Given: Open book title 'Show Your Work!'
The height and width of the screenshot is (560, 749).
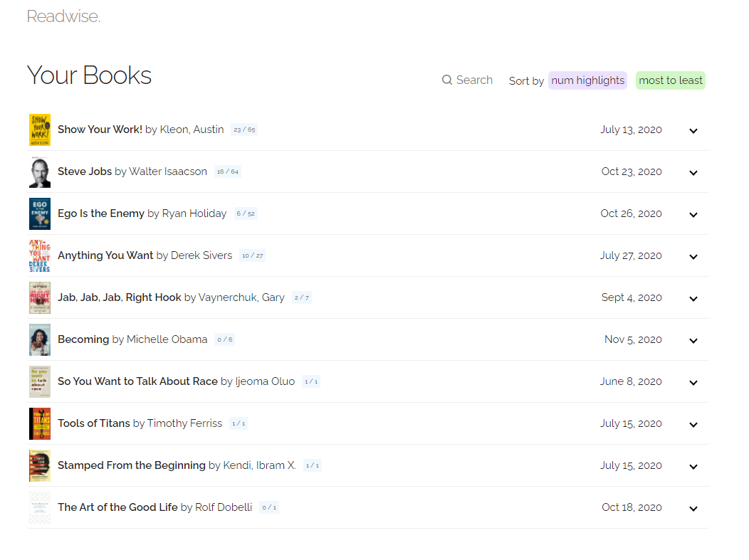Looking at the screenshot, I should 100,130.
